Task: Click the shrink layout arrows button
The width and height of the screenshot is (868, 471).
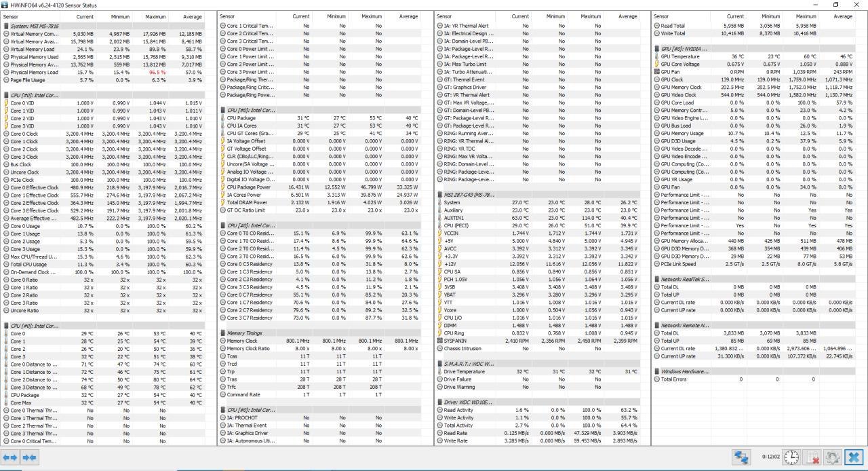Action: pos(29,458)
